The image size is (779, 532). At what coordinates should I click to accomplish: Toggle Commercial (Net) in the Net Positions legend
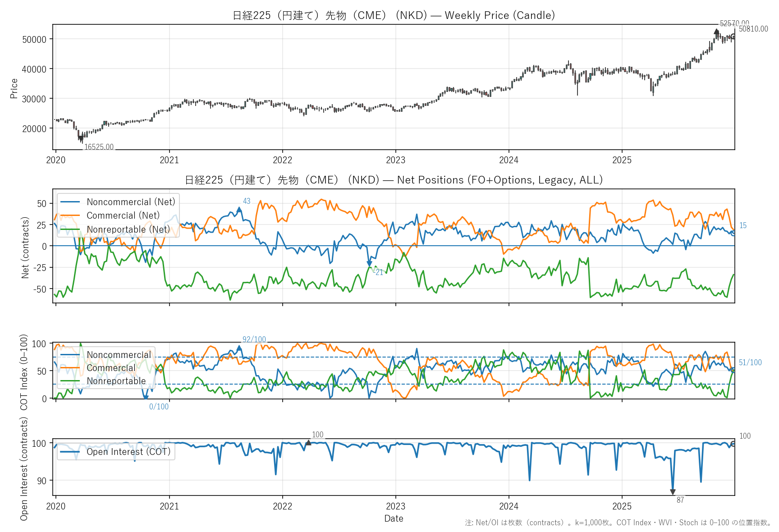click(123, 216)
